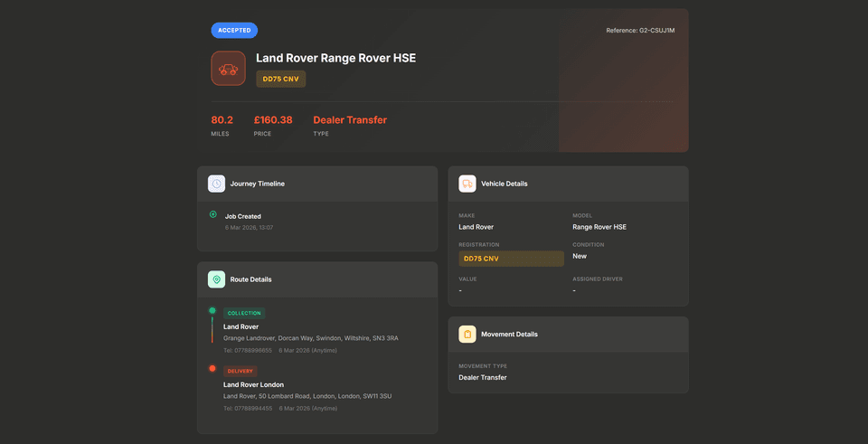Image resolution: width=868 pixels, height=444 pixels.
Task: Click the green Job Created check marker
Action: tap(213, 215)
